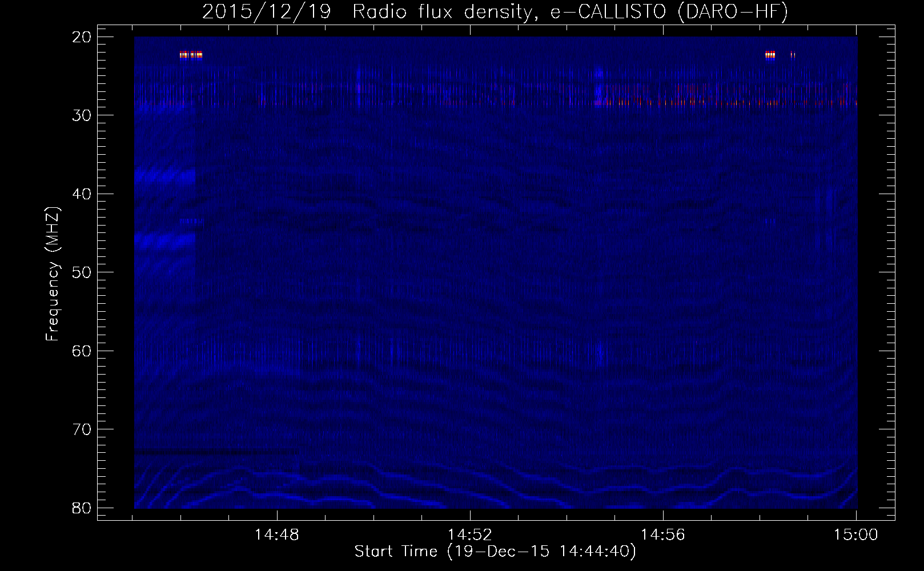Click the frequency tick label "70"
This screenshot has height=571, width=924.
pos(82,429)
